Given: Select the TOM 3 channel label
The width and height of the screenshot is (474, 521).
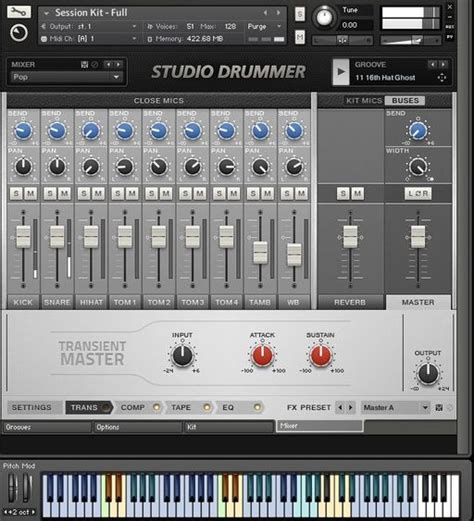Looking at the screenshot, I should pyautogui.click(x=192, y=302).
